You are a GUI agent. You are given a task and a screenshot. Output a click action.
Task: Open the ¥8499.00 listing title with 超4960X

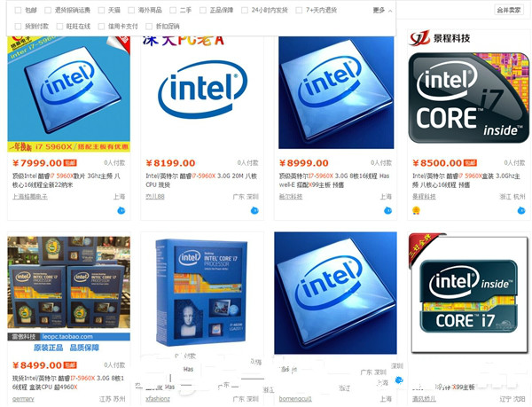click(68, 382)
